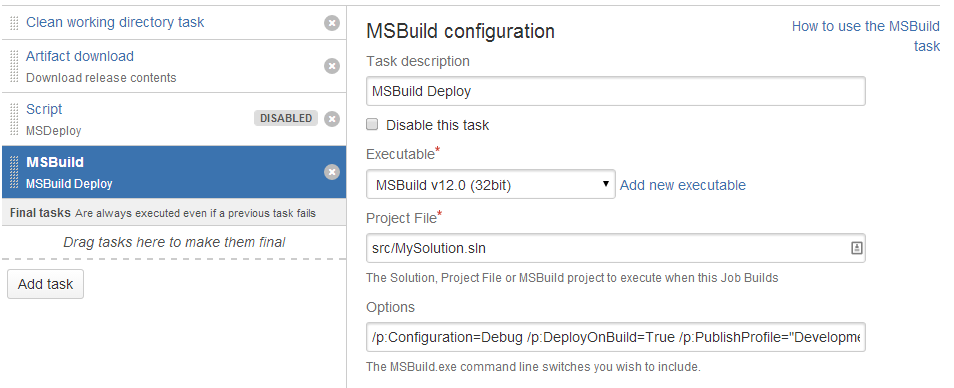
Task: Grab the drag handle of Clean working directory task
Action: coord(15,23)
